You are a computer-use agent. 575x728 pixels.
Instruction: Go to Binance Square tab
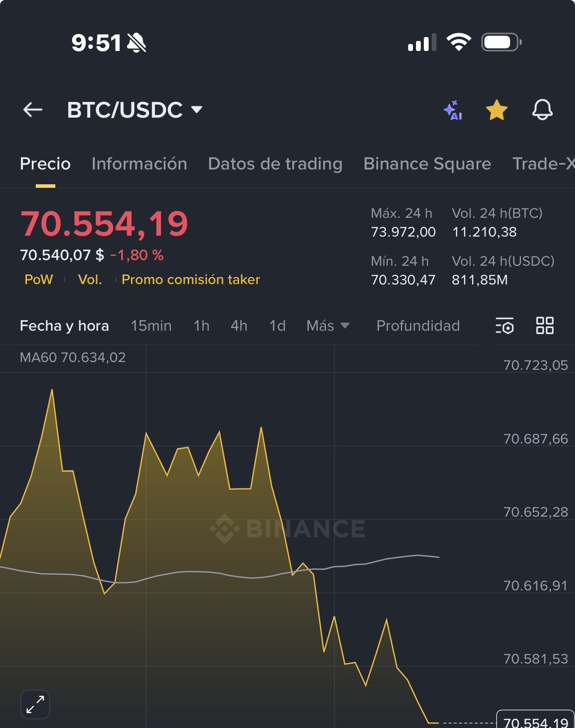pos(427,164)
